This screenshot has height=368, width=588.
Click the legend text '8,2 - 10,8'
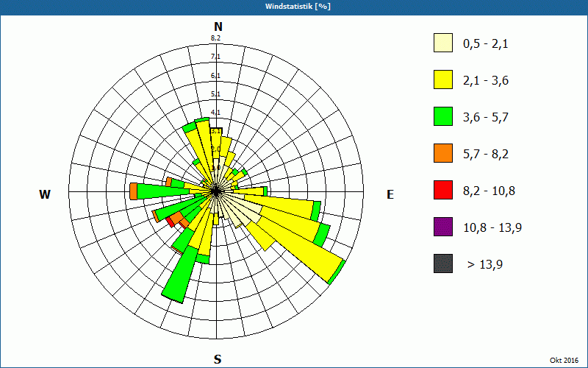click(489, 191)
